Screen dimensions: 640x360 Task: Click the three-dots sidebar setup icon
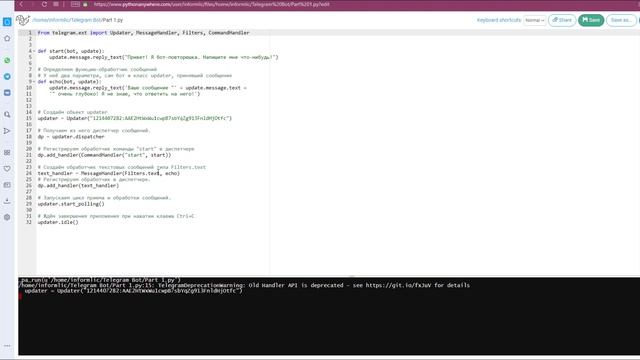pyautogui.click(x=7, y=345)
